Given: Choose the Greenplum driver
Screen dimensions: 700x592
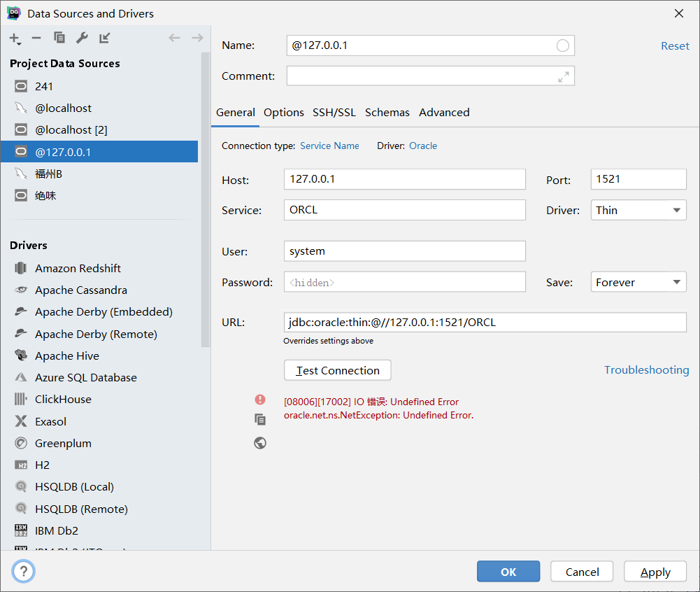Looking at the screenshot, I should (99, 443).
